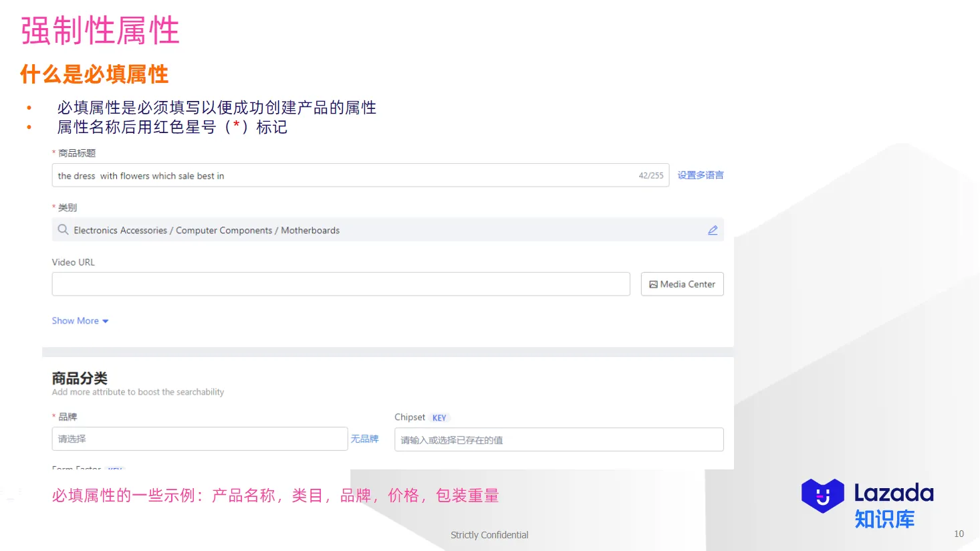Click the image icon inside Media Center button
Viewport: 980px width, 551px height.
654,284
